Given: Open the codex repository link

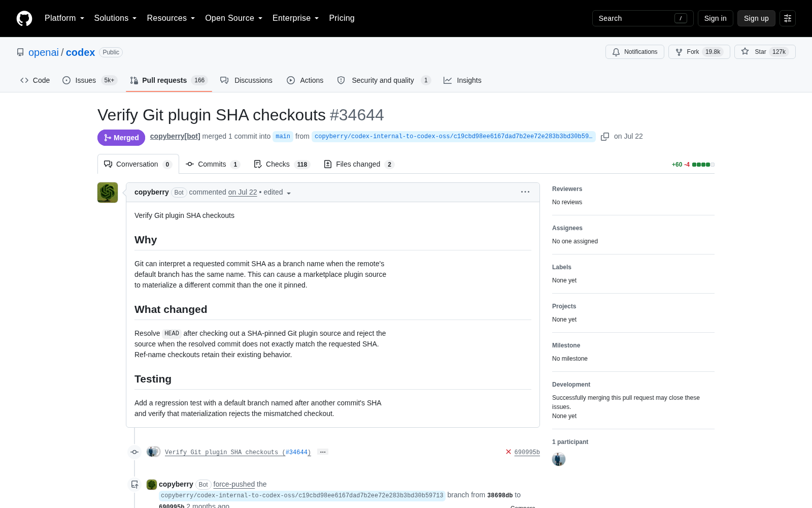Looking at the screenshot, I should point(80,52).
